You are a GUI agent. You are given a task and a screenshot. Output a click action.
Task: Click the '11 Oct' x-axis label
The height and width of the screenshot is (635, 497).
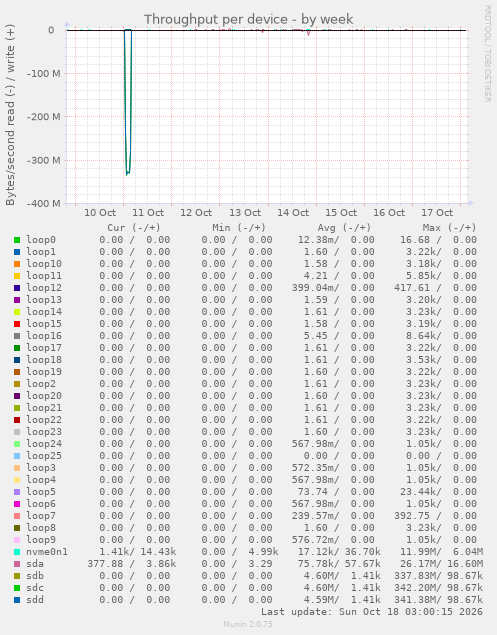[x=148, y=213]
